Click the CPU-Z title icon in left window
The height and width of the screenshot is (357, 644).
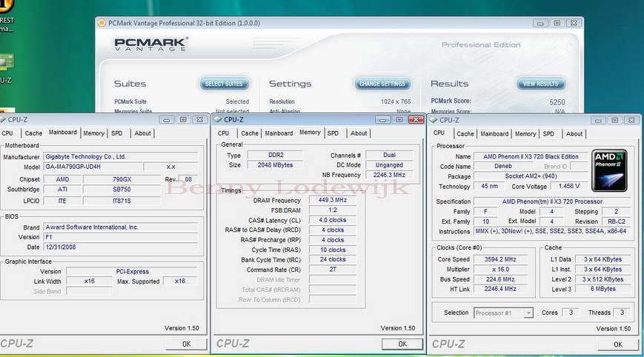[x=2, y=119]
